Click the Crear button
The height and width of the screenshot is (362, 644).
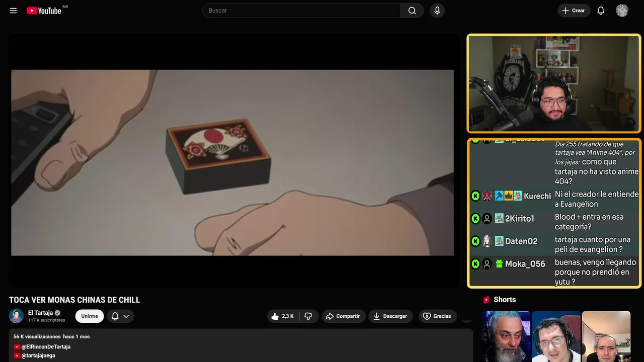(x=574, y=11)
